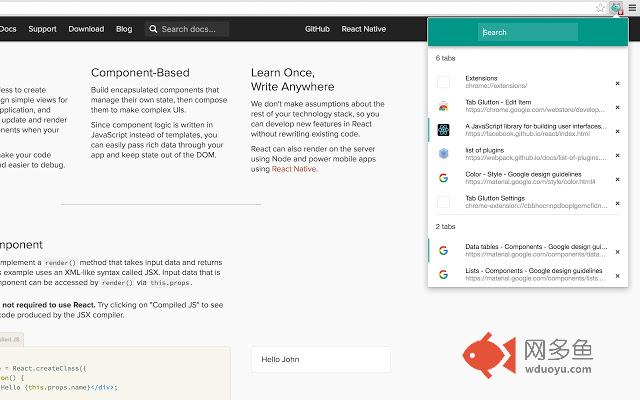Close the Tab Glutton Settings tab
The width and height of the screenshot is (640, 400).
[x=618, y=203]
